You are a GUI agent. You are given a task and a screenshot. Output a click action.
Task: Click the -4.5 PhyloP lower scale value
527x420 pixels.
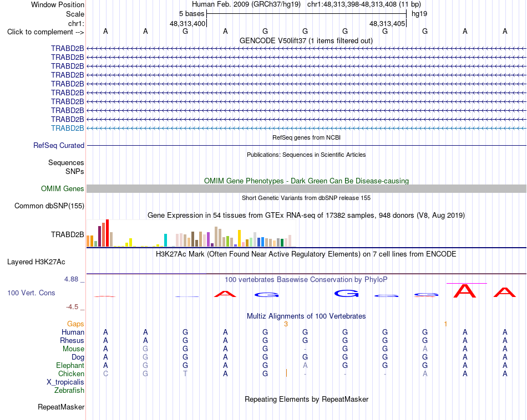point(72,307)
